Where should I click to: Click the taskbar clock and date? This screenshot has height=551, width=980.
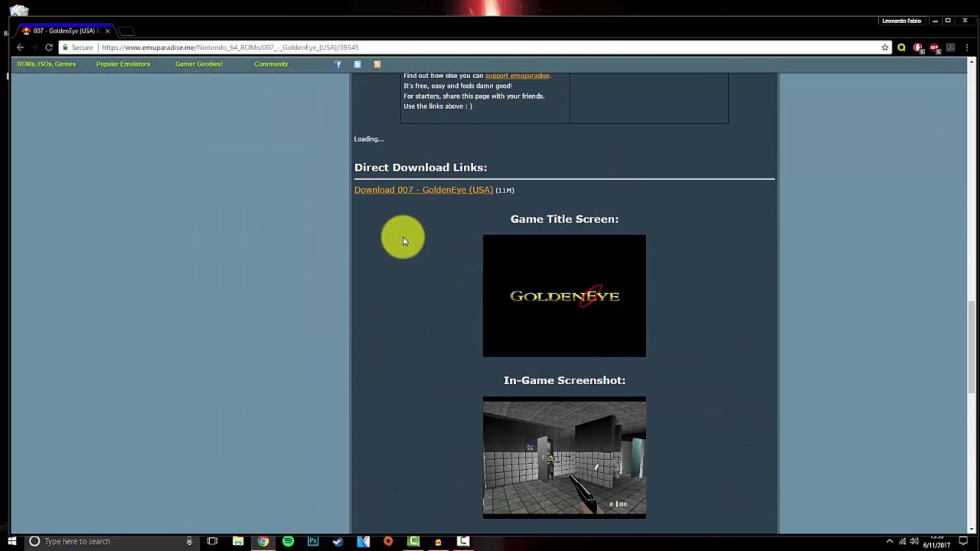tap(936, 541)
